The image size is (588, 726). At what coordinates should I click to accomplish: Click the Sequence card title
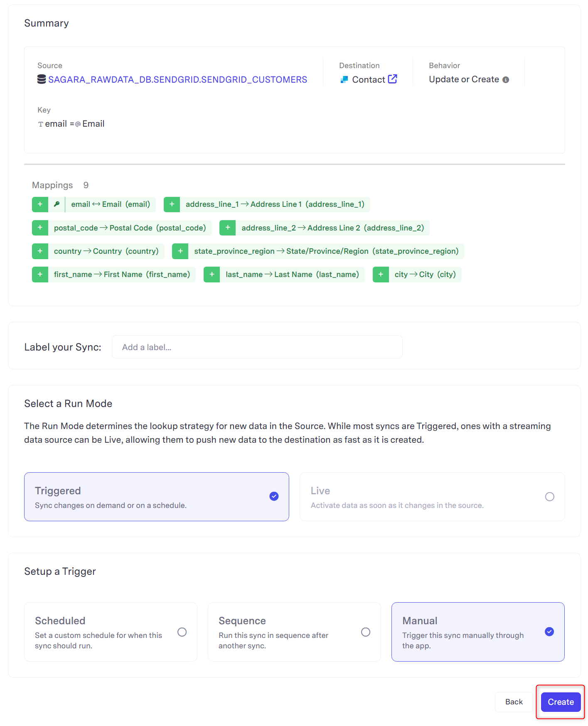(242, 621)
